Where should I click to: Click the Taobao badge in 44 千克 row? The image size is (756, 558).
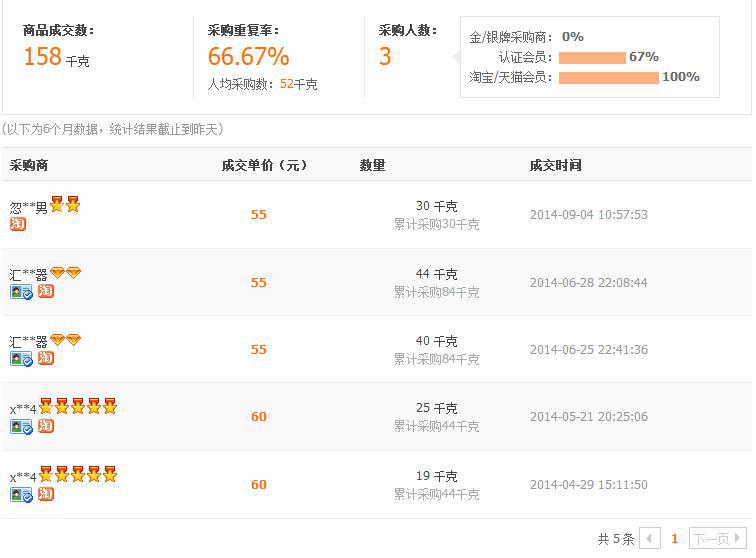(46, 291)
